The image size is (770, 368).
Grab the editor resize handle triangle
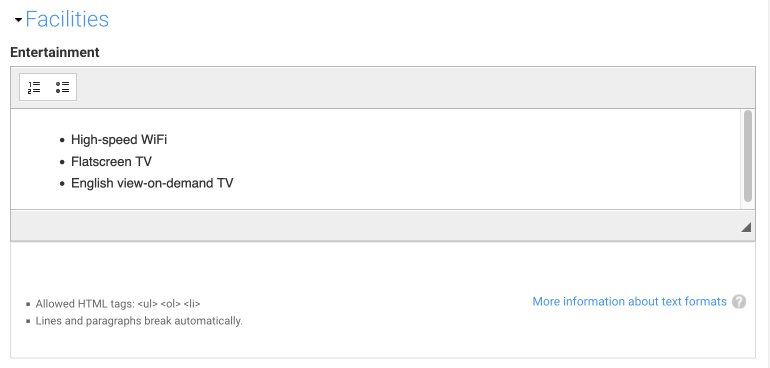(x=746, y=226)
